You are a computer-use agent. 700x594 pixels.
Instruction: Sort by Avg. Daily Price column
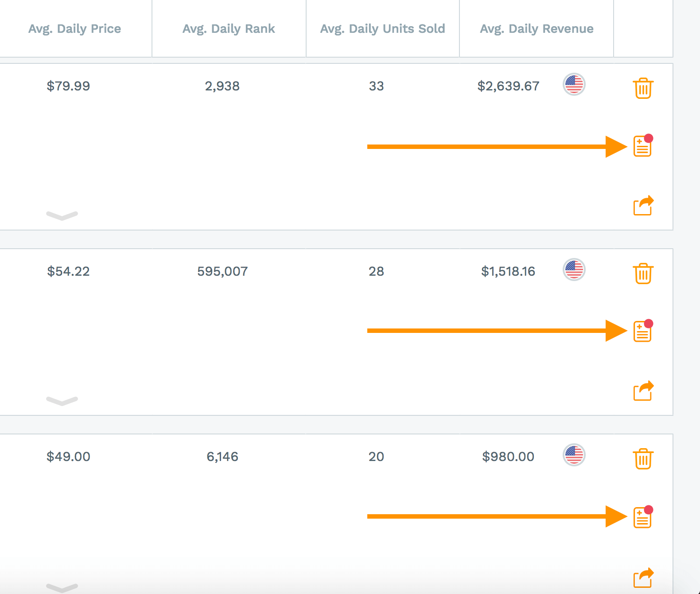[75, 29]
